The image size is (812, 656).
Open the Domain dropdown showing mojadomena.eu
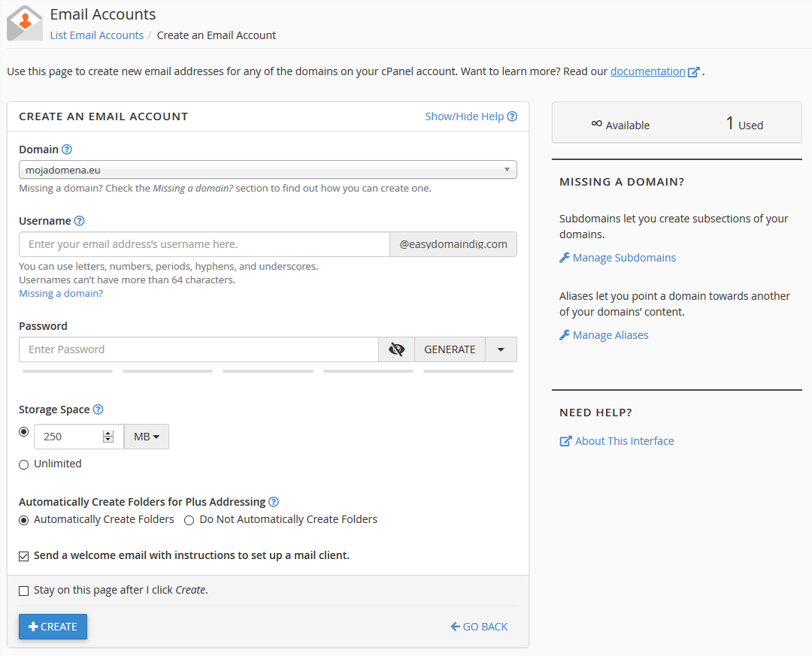[267, 170]
